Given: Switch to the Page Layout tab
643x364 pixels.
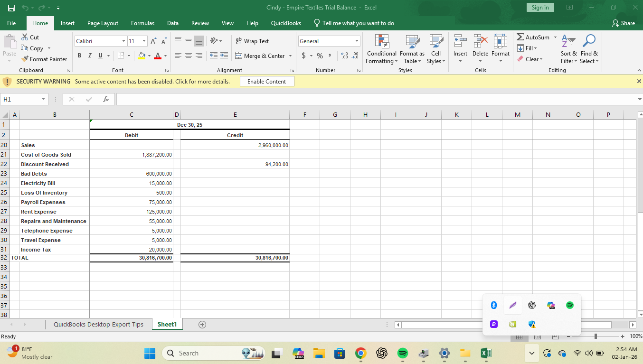Looking at the screenshot, I should [103, 23].
